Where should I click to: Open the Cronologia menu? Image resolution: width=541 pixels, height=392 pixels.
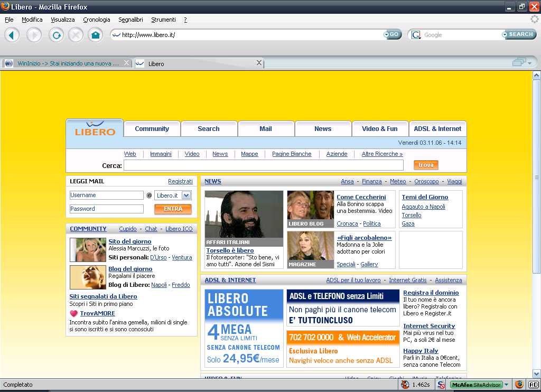tap(97, 20)
